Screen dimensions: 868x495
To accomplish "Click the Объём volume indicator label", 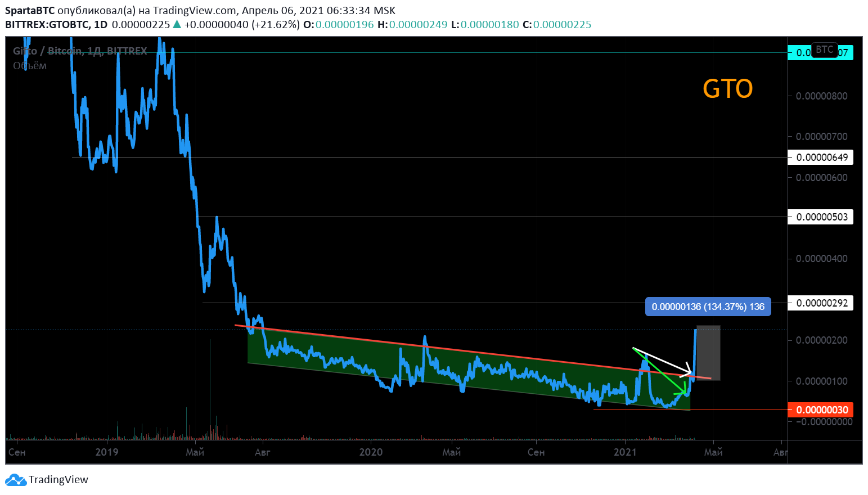I will 30,66.
